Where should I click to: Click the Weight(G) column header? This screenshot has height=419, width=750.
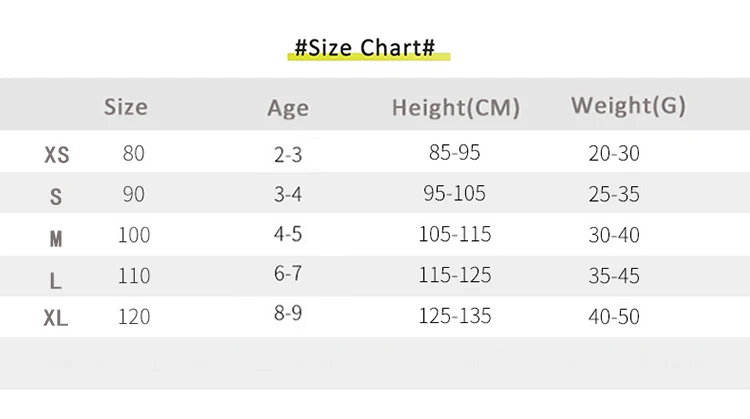(628, 106)
